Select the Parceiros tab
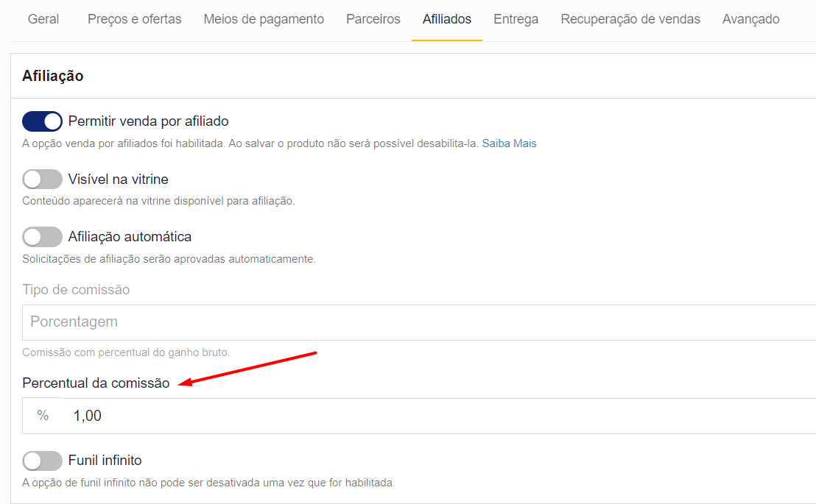 [x=373, y=19]
